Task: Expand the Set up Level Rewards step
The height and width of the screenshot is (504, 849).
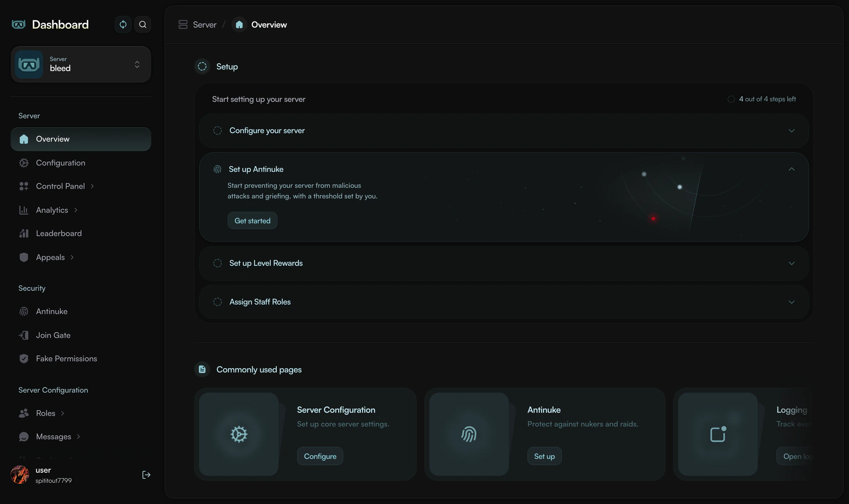Action: click(x=792, y=263)
